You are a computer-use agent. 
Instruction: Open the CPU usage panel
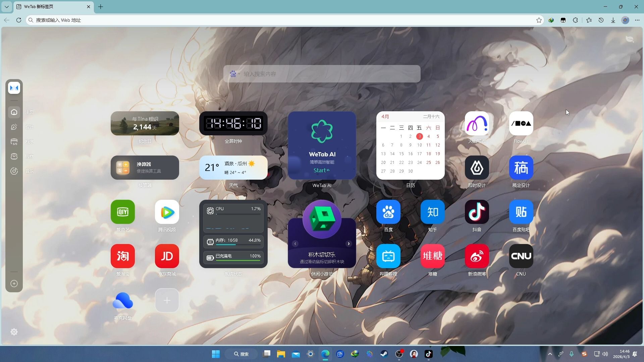233,218
